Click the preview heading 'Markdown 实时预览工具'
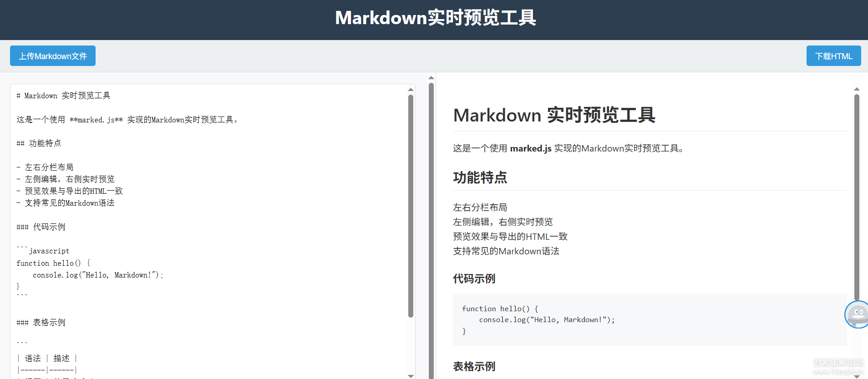The height and width of the screenshot is (379, 868). 554,115
